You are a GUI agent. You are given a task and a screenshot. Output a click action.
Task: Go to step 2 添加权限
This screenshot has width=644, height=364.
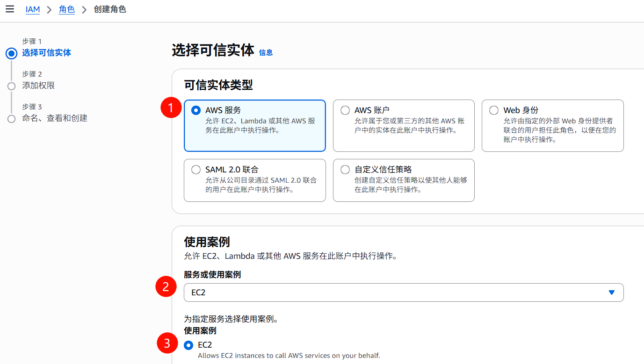[x=38, y=86]
